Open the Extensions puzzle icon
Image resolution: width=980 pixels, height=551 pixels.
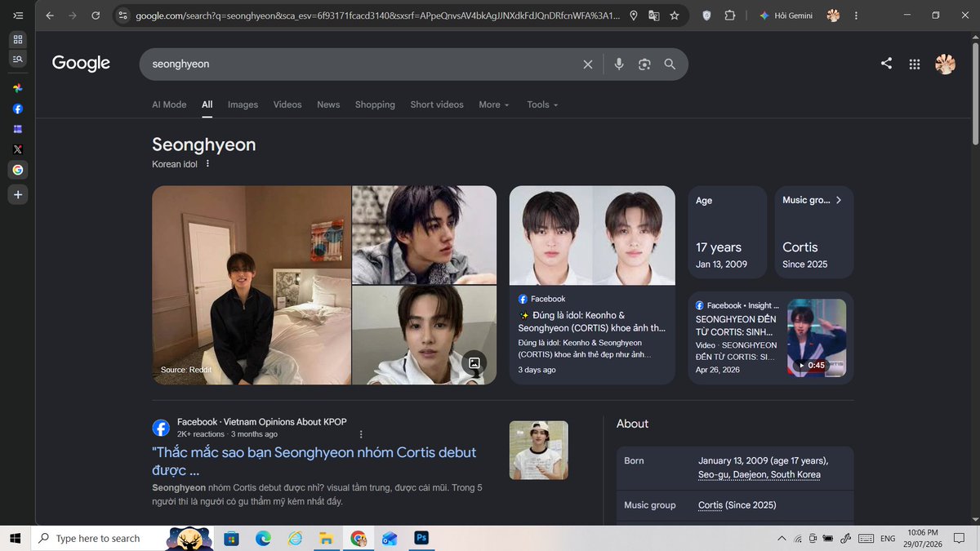[730, 16]
